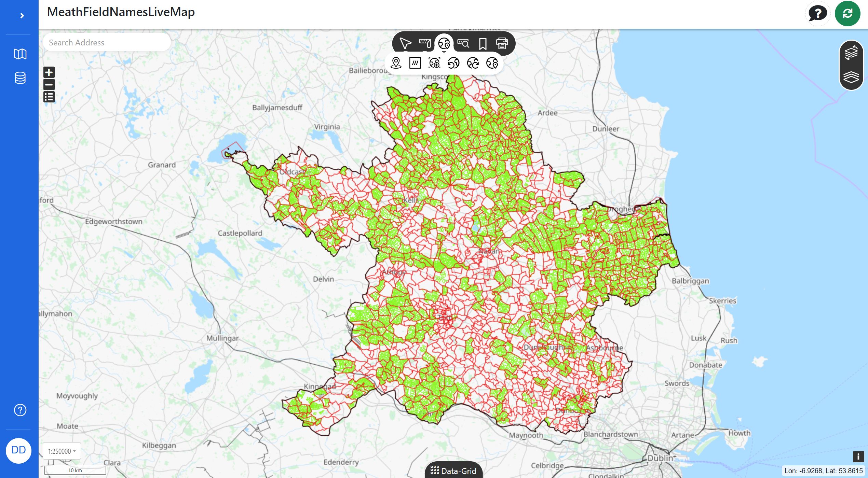Click the green refresh button
Screen dimensions: 868x478
point(847,14)
